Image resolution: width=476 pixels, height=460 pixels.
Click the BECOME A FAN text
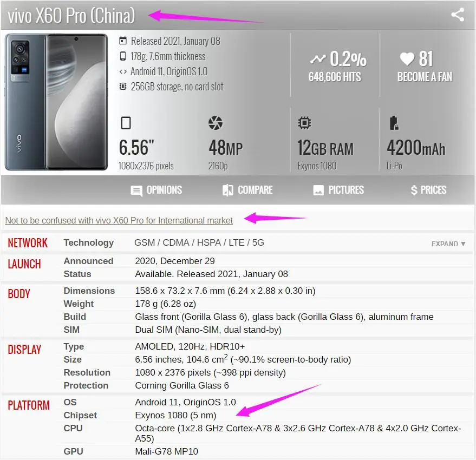[x=425, y=77]
